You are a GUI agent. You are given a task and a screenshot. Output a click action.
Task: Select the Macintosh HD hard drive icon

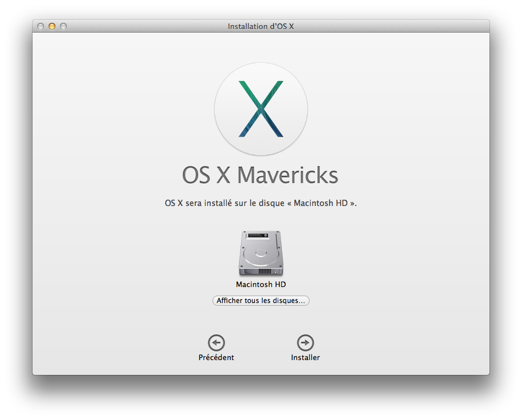(x=261, y=254)
